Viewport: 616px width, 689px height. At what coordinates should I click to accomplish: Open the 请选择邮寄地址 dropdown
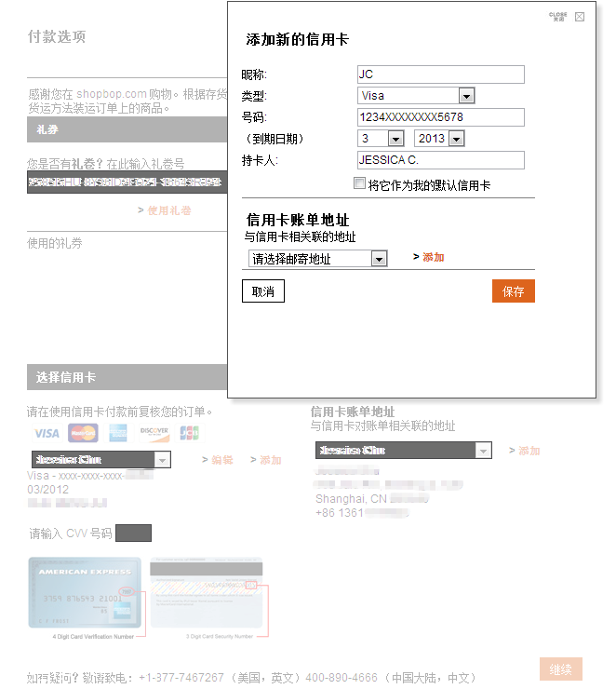[318, 259]
